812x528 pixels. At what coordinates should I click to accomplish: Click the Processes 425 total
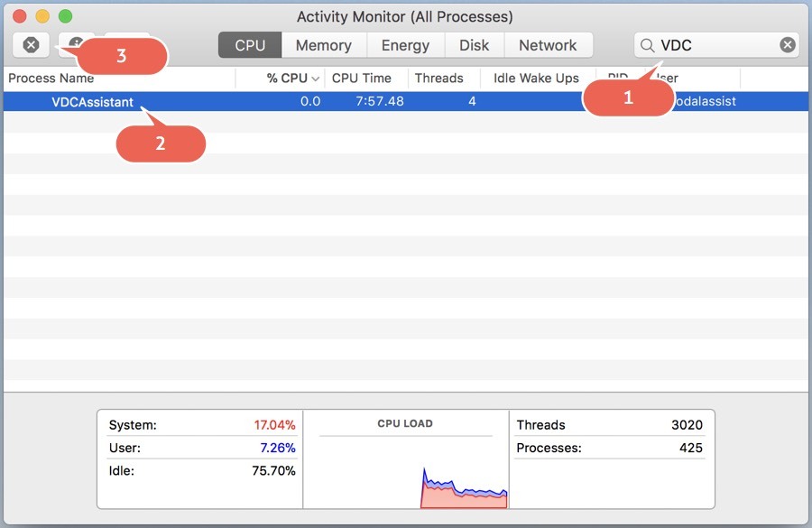click(x=691, y=448)
